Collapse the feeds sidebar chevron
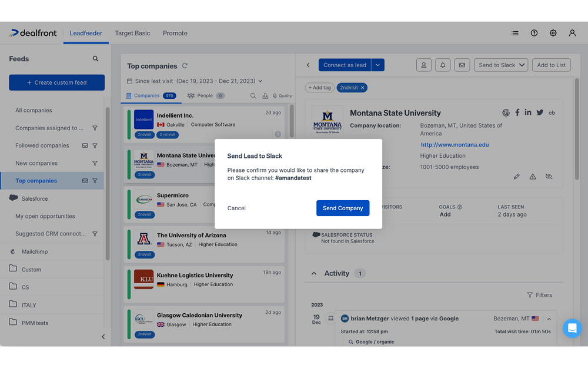The height and width of the screenshot is (368, 588). pos(103,337)
